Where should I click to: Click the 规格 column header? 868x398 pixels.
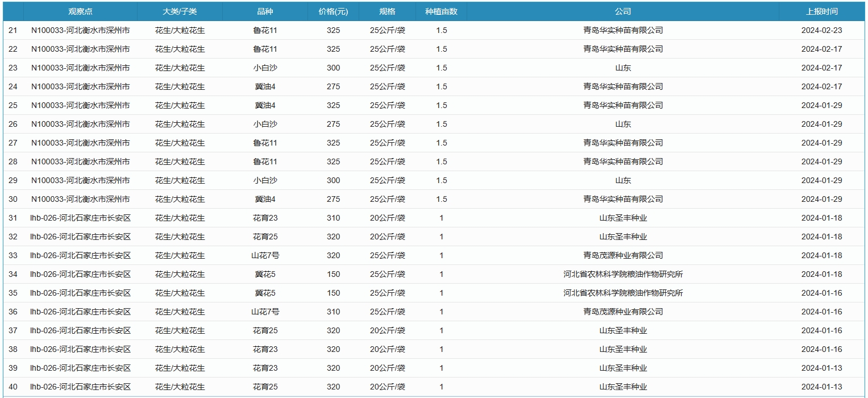(387, 11)
